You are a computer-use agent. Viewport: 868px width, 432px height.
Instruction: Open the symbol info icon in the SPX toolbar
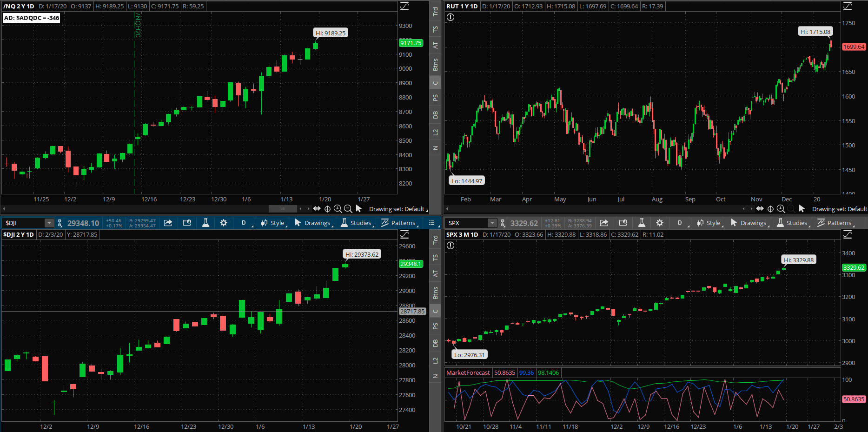623,223
